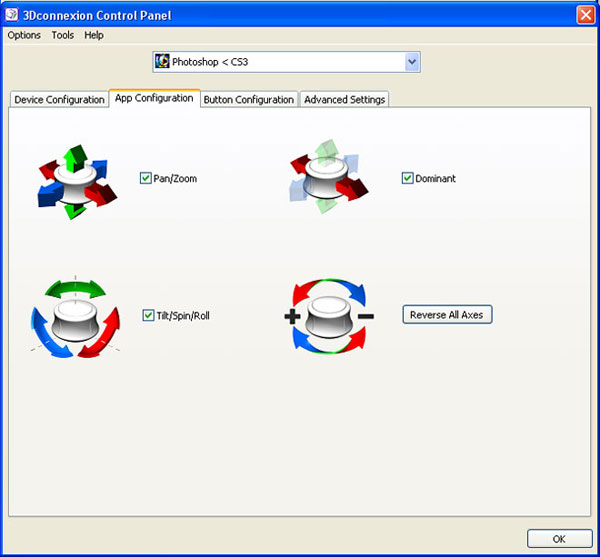Switch to the Button Configuration tab

click(249, 99)
